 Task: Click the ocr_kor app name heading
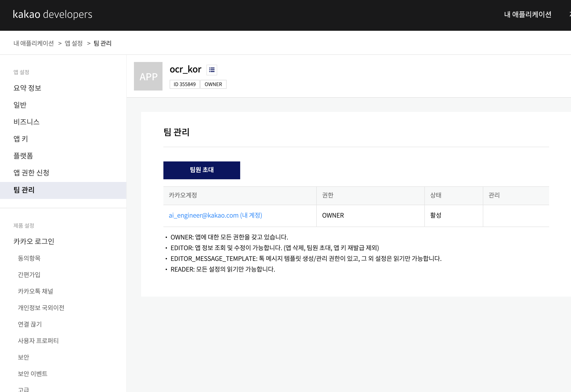coord(185,70)
